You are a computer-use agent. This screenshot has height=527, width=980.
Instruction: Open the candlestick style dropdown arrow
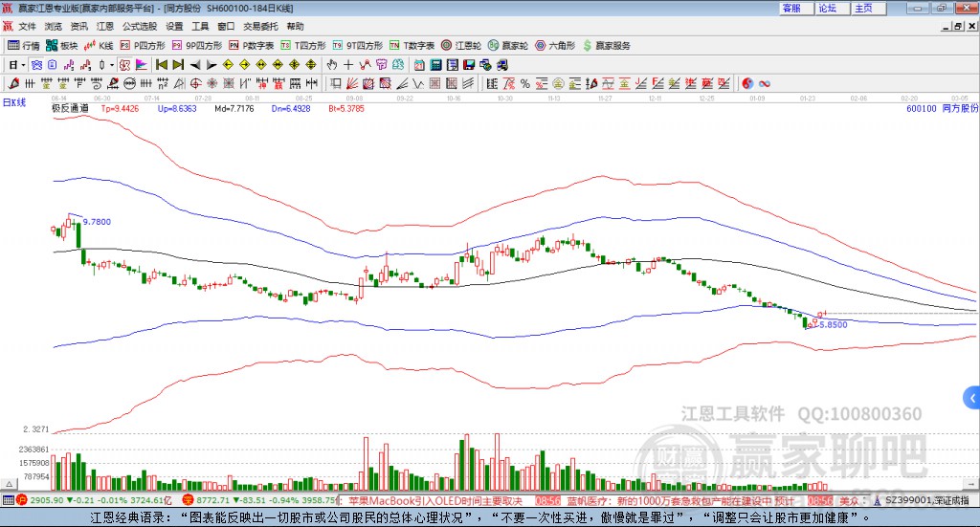coord(112,65)
